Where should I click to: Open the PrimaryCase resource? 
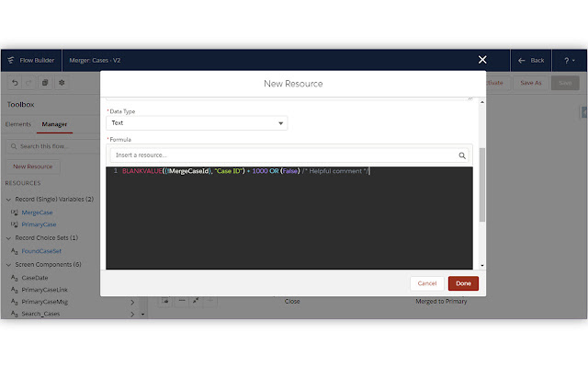coord(39,224)
